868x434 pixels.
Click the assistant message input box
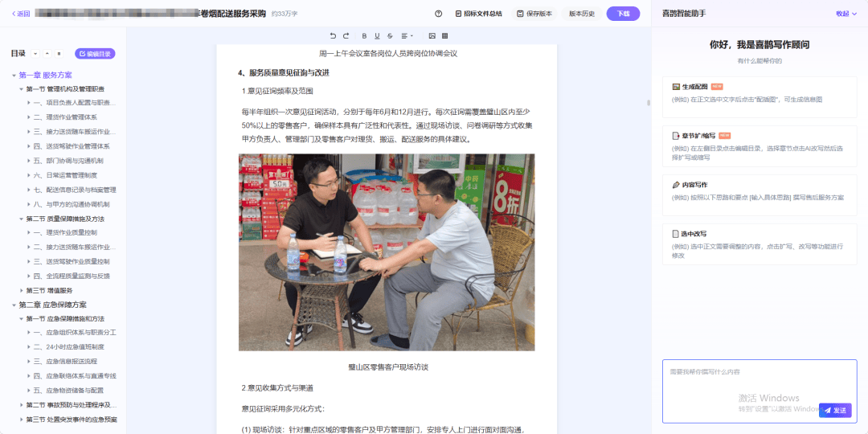coord(759,391)
